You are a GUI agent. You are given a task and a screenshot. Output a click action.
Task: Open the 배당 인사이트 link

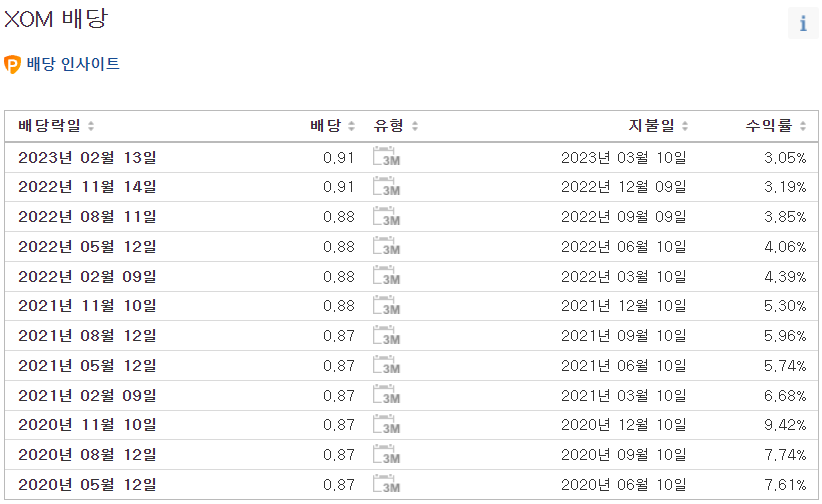73,64
